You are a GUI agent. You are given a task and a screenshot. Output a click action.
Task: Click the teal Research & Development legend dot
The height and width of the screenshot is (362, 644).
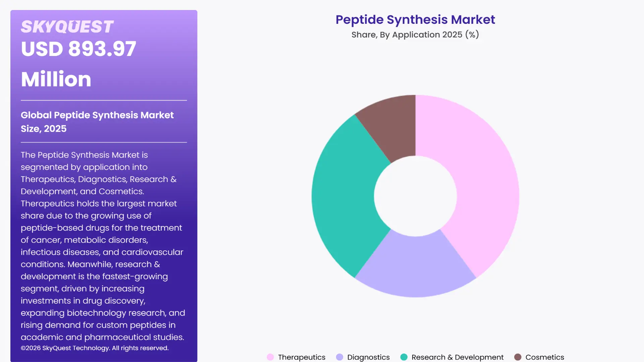point(404,357)
